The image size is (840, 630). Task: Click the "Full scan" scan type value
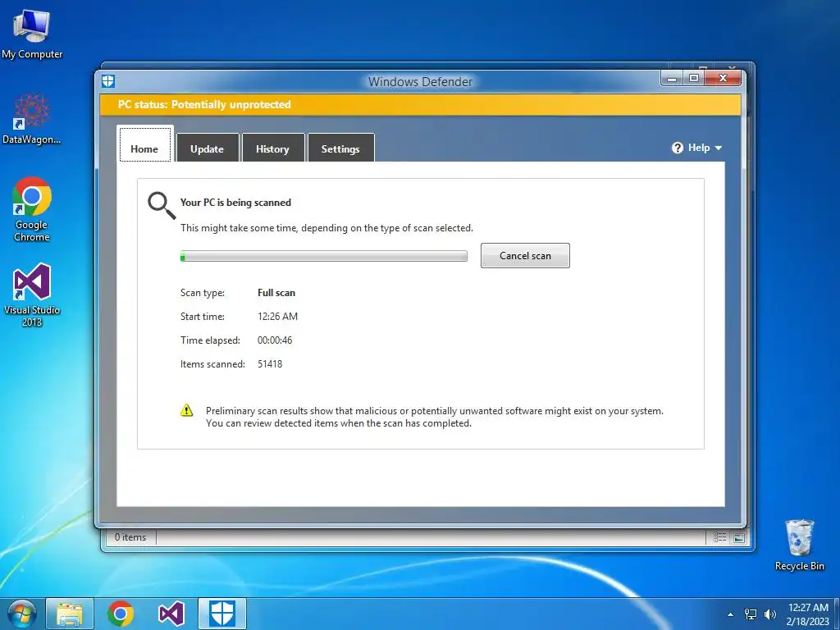[x=276, y=293]
